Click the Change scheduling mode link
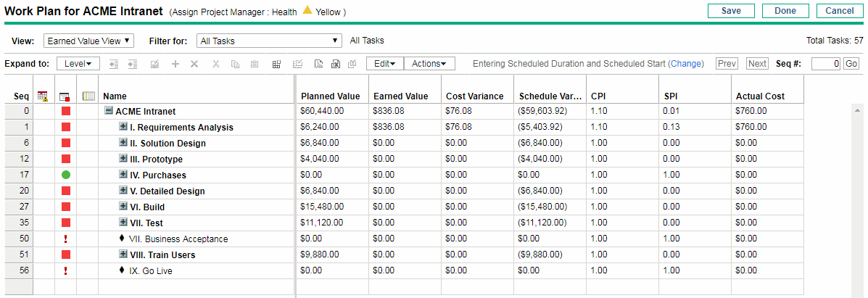The image size is (868, 298). click(686, 64)
